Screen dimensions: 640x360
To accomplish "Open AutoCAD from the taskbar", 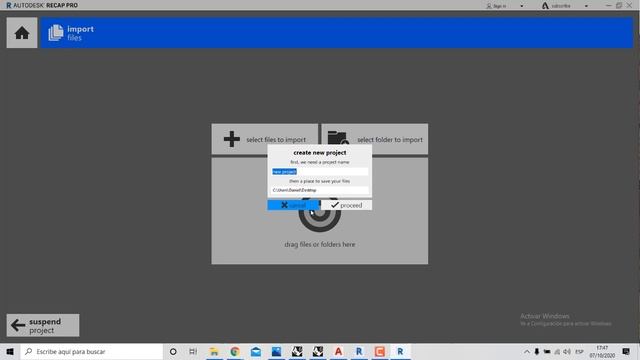I will (x=338, y=351).
